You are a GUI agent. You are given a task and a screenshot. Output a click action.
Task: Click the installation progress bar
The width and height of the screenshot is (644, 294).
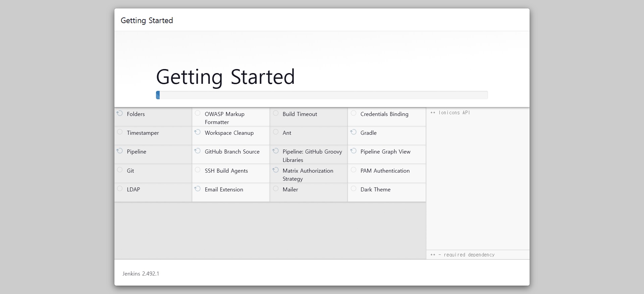click(322, 95)
